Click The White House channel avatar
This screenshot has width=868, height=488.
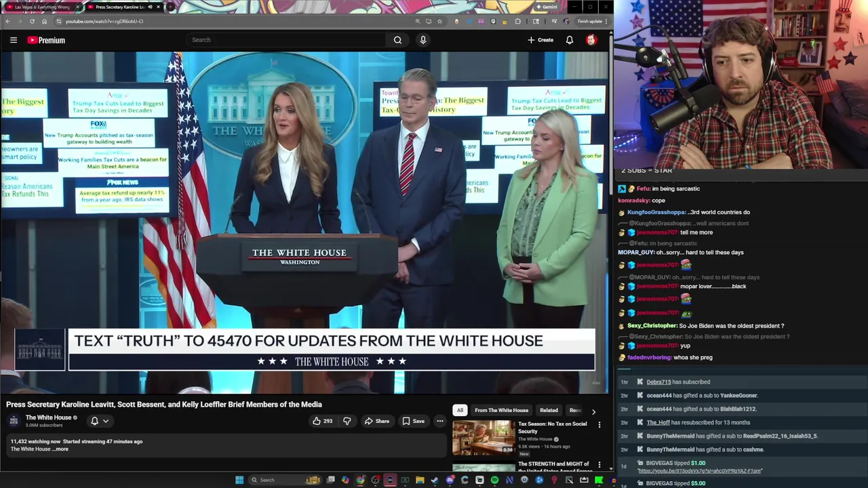pyautogui.click(x=14, y=421)
